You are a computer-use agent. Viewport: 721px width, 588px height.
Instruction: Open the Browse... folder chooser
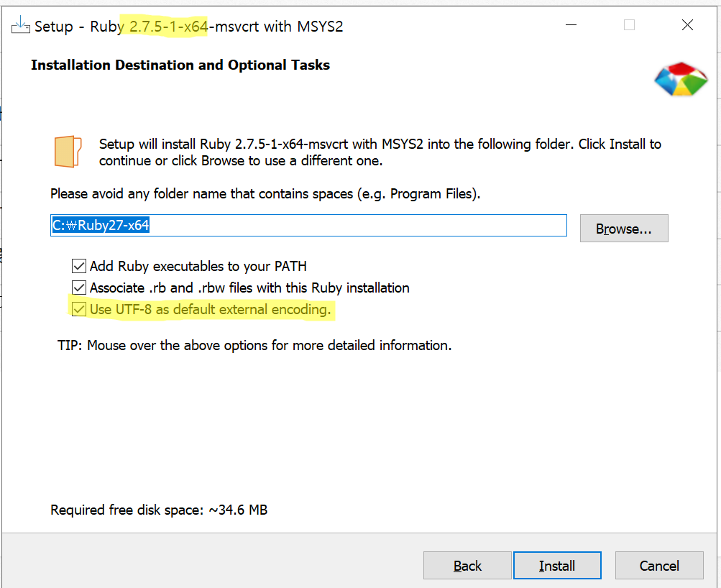623,229
